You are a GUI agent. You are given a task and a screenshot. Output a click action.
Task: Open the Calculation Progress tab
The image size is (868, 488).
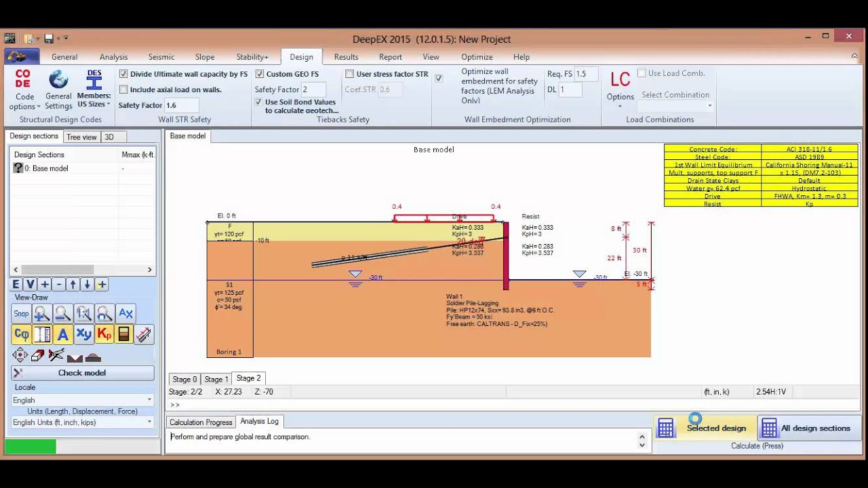coord(201,422)
